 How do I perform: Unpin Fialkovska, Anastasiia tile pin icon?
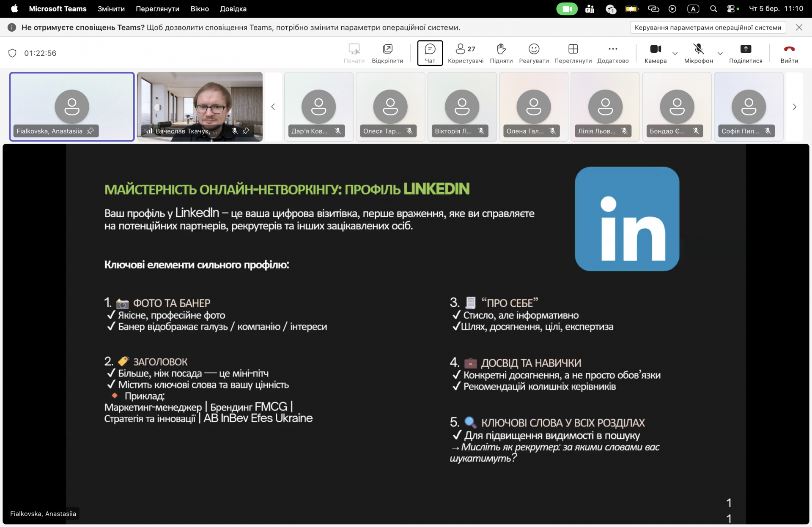91,131
